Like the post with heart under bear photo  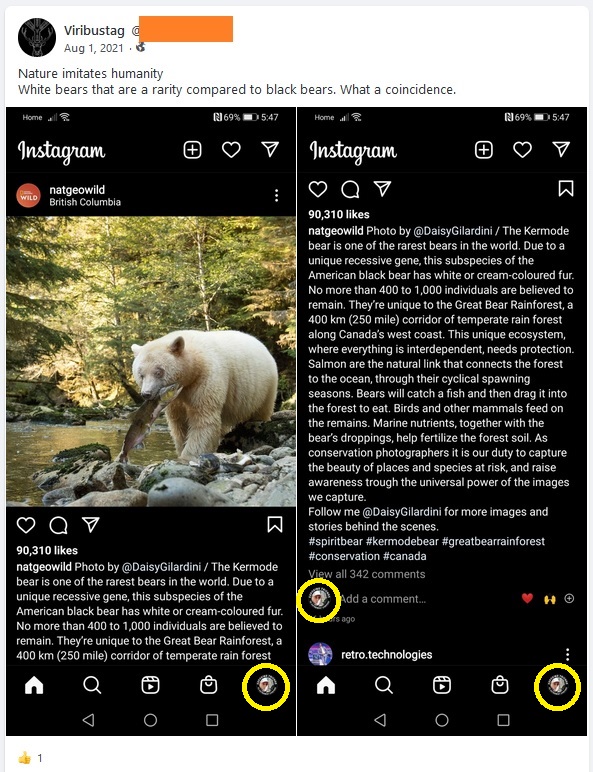coord(26,525)
